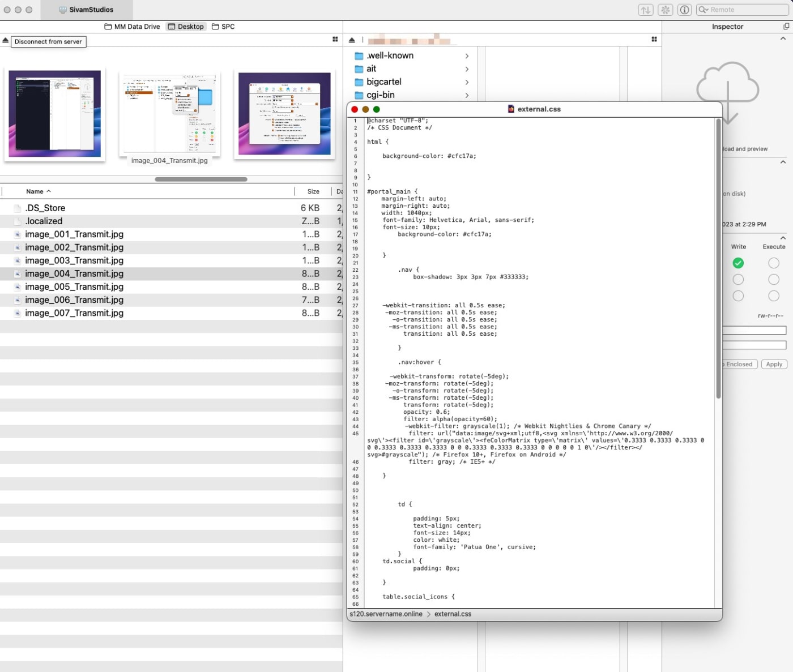Expand the cgi-bin folder chevron

click(x=467, y=95)
